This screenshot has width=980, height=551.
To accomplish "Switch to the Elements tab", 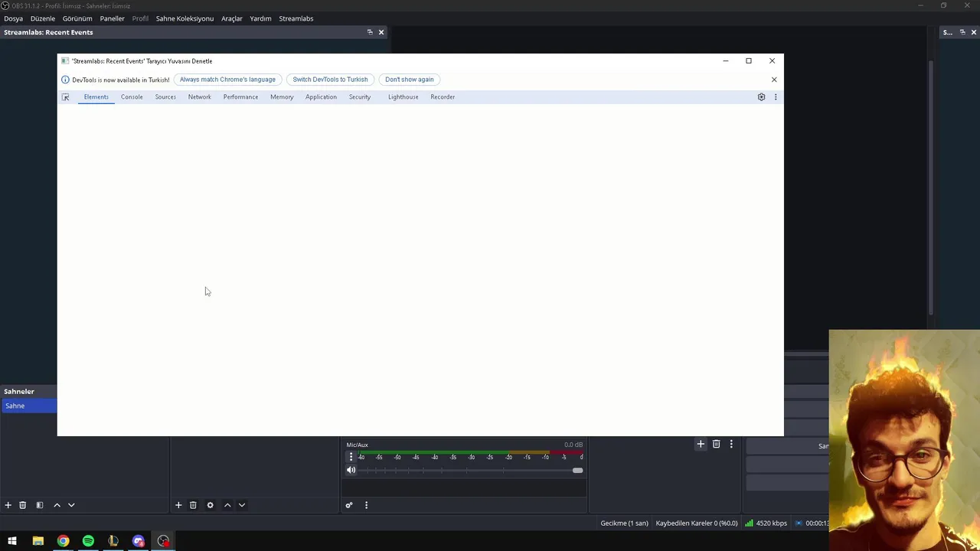I will pyautogui.click(x=96, y=97).
